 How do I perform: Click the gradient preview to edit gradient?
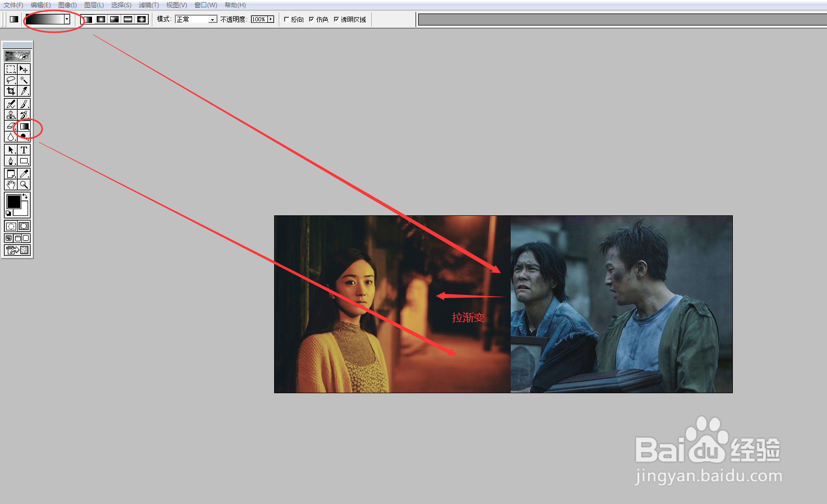pos(45,19)
